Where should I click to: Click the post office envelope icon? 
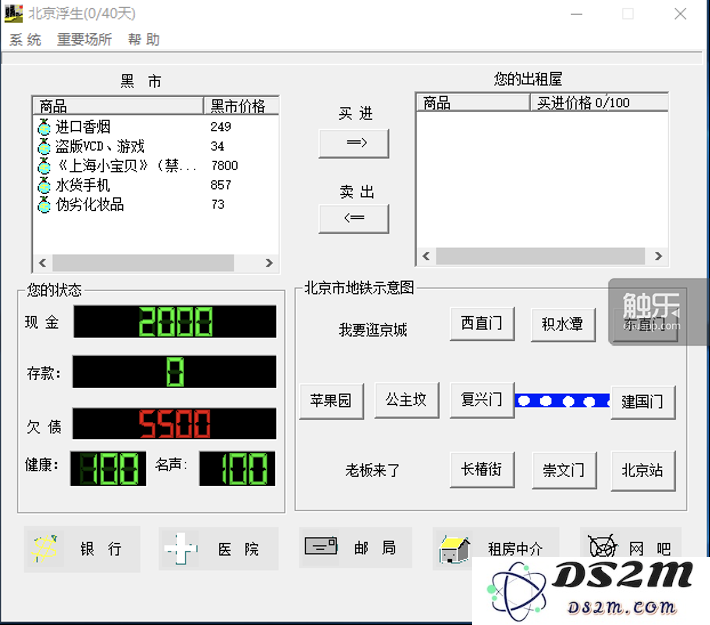pos(321,546)
